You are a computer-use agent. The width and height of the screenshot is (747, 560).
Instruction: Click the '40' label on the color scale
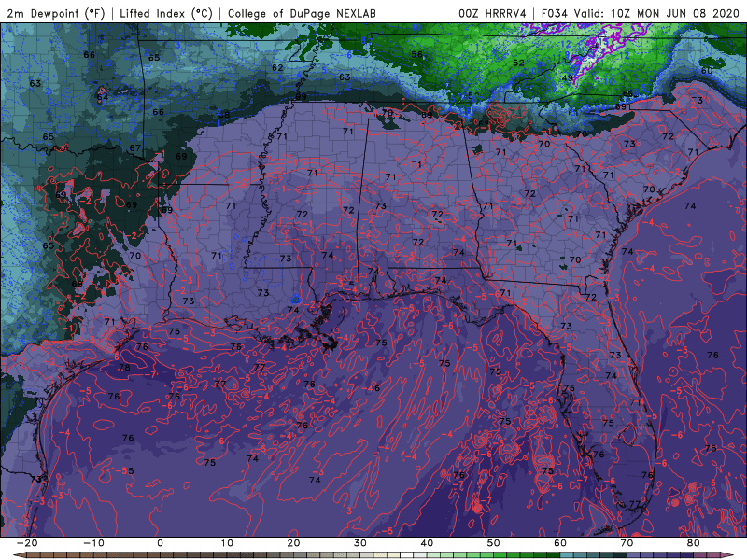click(x=427, y=543)
